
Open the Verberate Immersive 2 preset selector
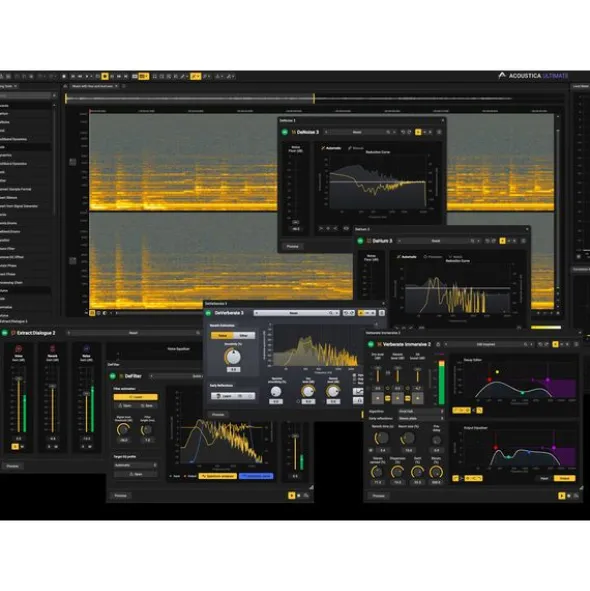[486, 344]
